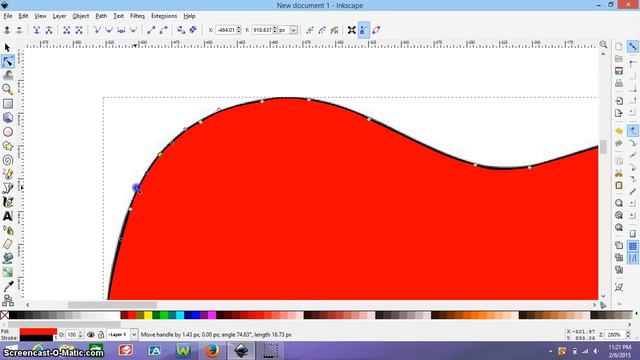Choose the Tweak objects tool
The image size is (640, 360).
click(8, 76)
